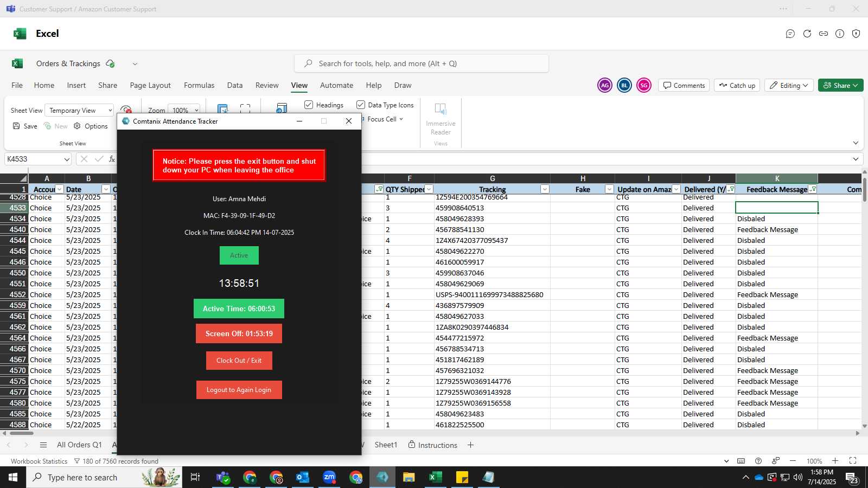Select cell with tracking 459908640513
The image size is (868, 488).
[x=492, y=208]
